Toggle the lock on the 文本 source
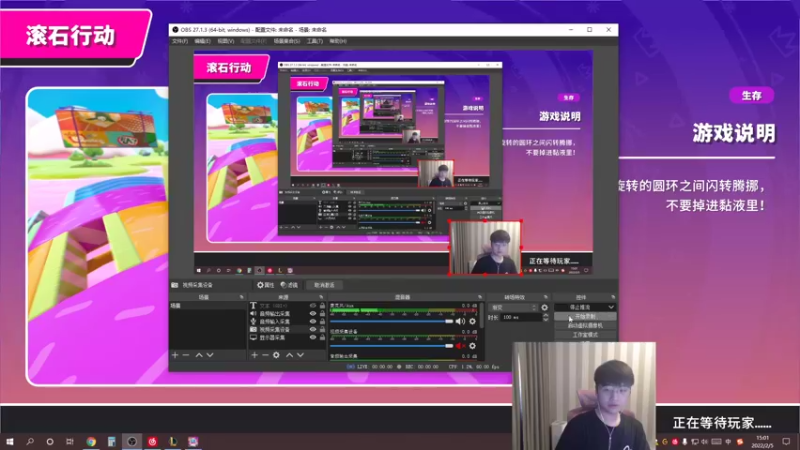This screenshot has width=800, height=450. click(322, 306)
